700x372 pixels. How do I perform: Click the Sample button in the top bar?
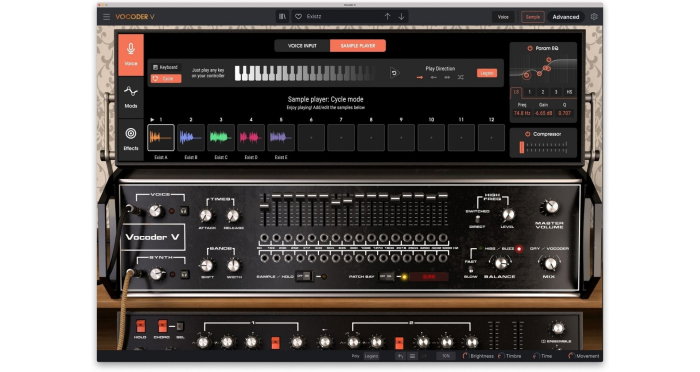(533, 17)
